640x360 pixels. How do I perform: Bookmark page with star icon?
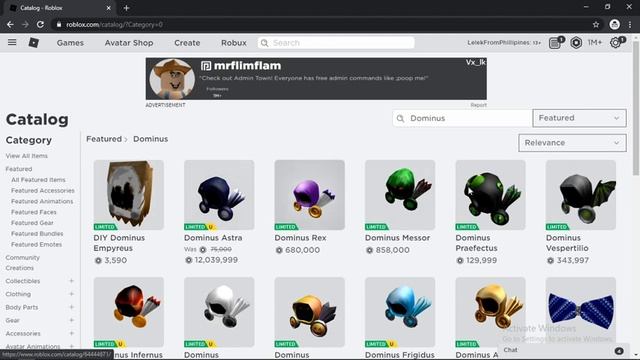click(596, 24)
